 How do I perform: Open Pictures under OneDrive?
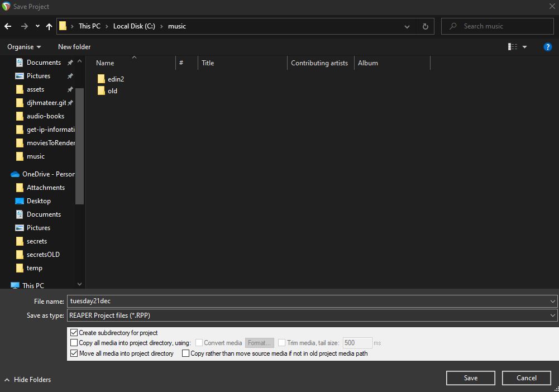pos(38,228)
